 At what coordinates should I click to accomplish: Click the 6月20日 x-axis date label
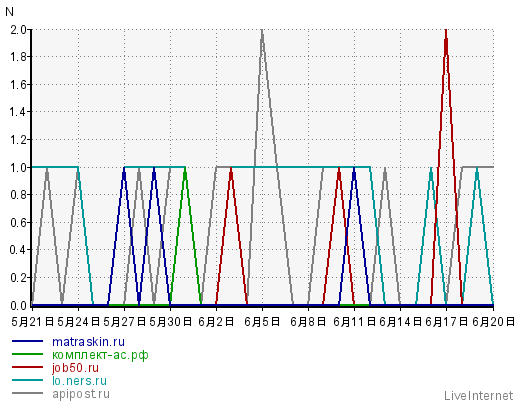pos(493,322)
